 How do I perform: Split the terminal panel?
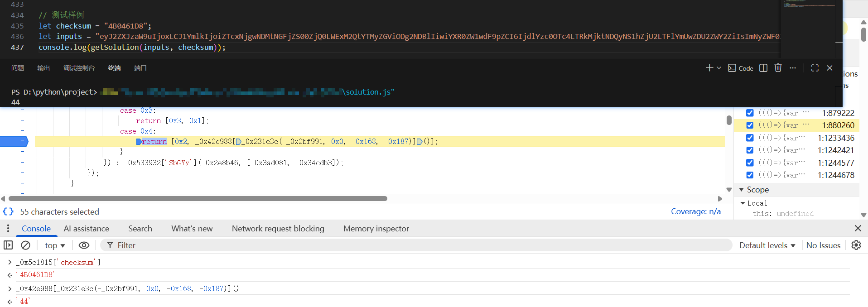(x=763, y=68)
